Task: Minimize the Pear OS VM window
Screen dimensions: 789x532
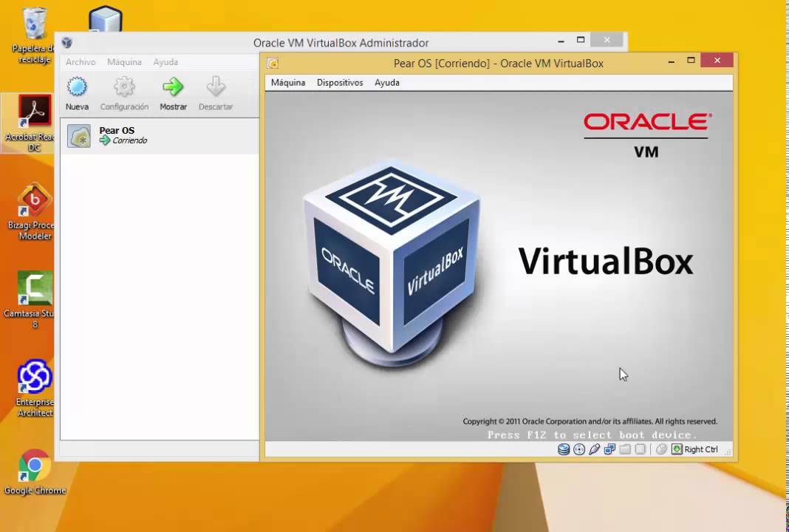Action: [x=672, y=61]
